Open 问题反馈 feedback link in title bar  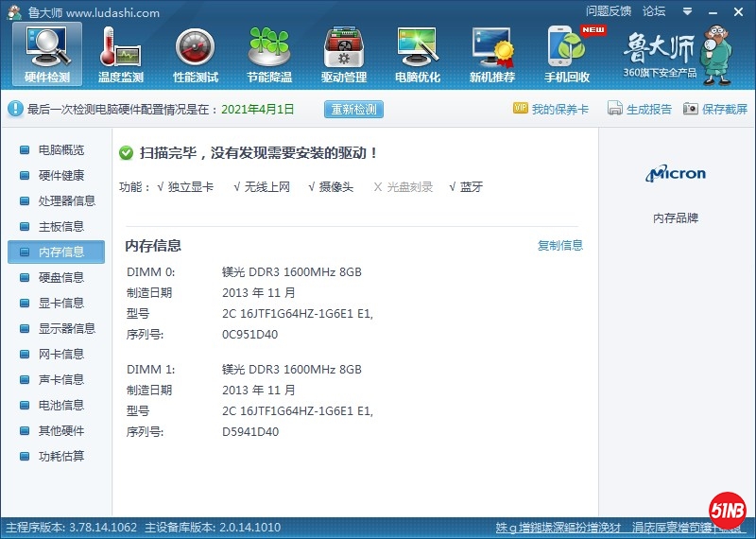click(609, 11)
